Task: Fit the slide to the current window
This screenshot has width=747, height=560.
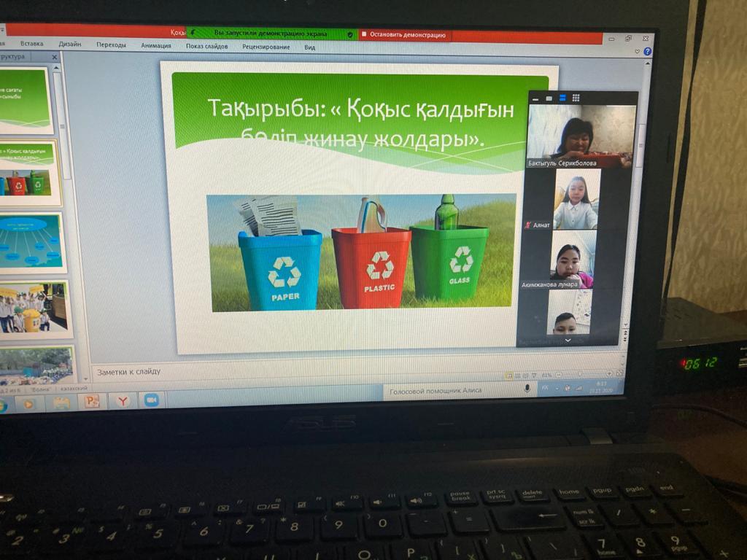Action: click(619, 374)
